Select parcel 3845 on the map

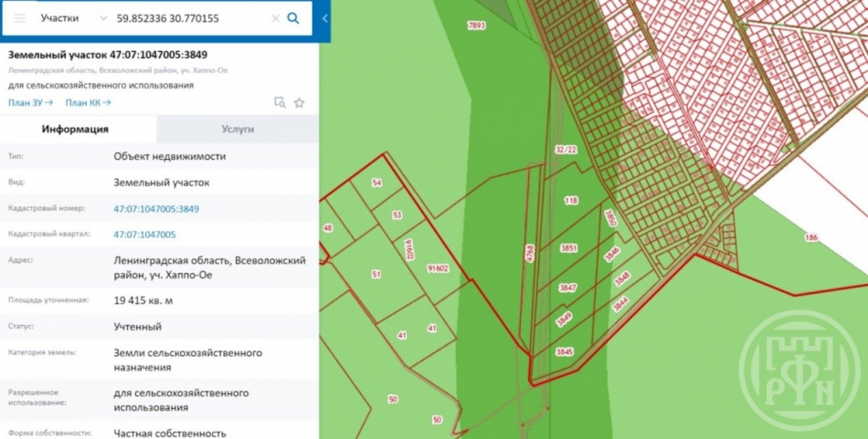tap(564, 351)
